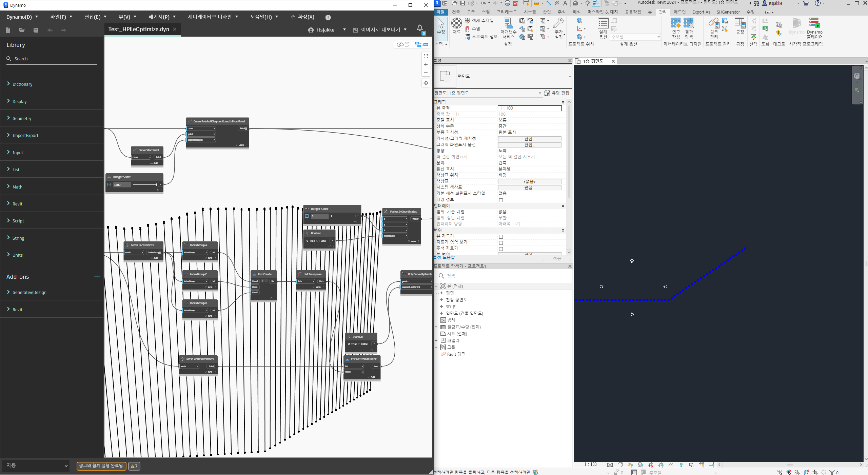Click the 유형 편집 button
Screen dimensions: 868x475
[557, 93]
